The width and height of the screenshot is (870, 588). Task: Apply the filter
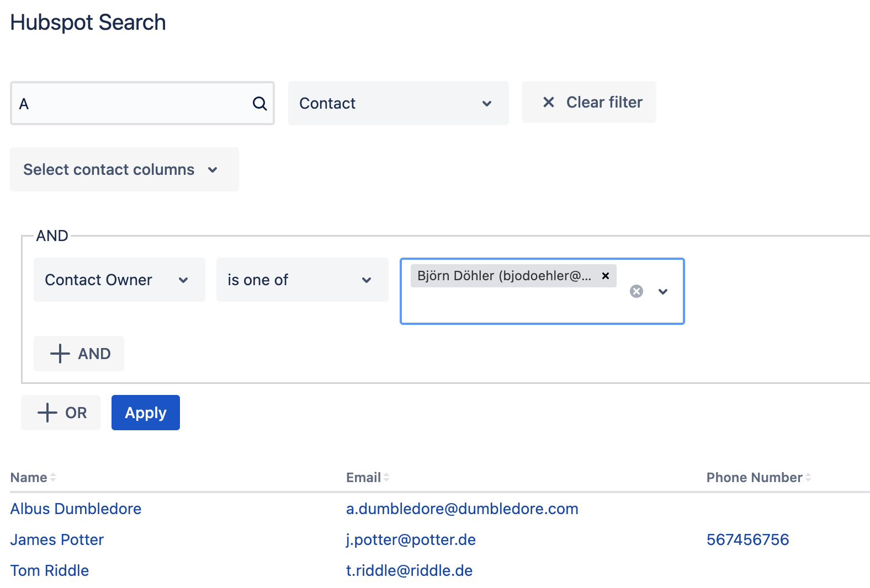pos(146,413)
